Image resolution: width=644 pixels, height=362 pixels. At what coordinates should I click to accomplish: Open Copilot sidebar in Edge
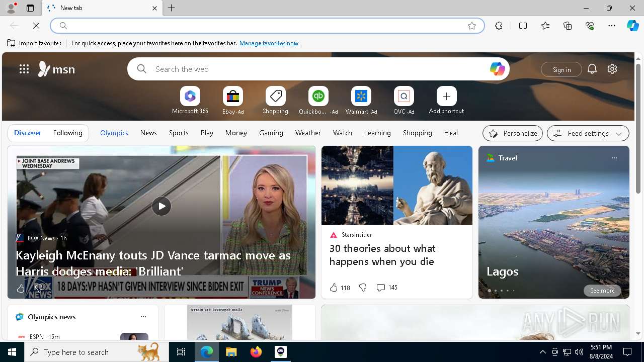pos(633,26)
